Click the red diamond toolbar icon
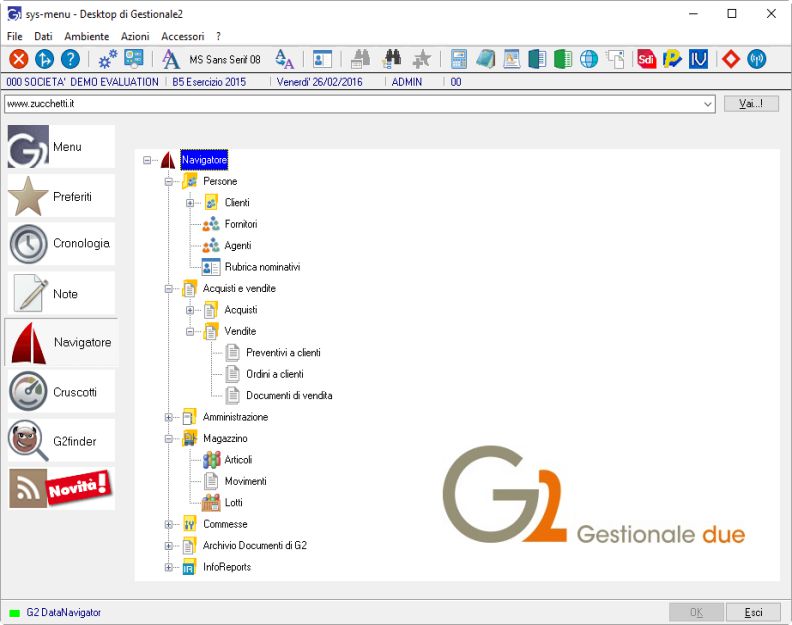This screenshot has width=792, height=625. point(730,60)
